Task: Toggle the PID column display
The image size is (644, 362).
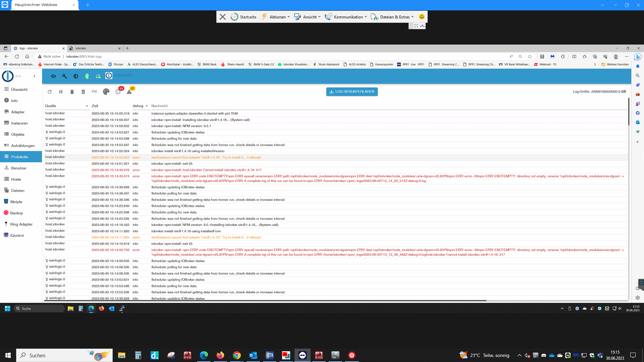Action: click(95, 92)
